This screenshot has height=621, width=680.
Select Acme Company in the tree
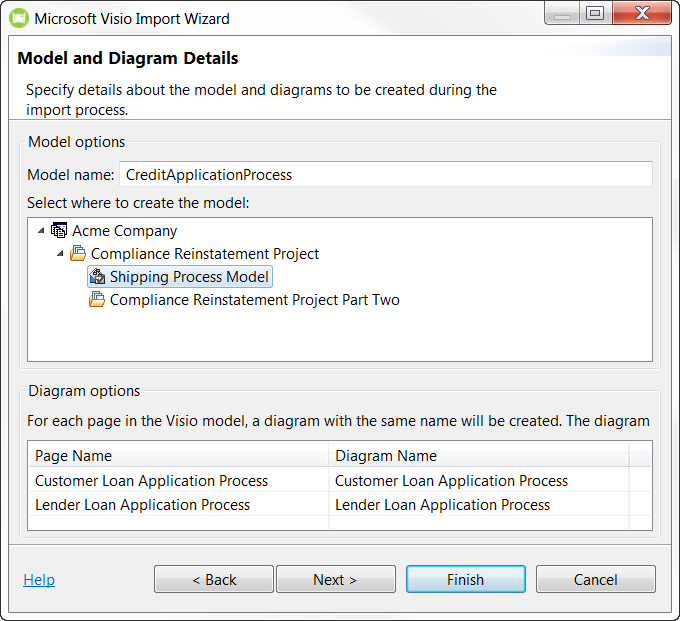pyautogui.click(x=124, y=231)
